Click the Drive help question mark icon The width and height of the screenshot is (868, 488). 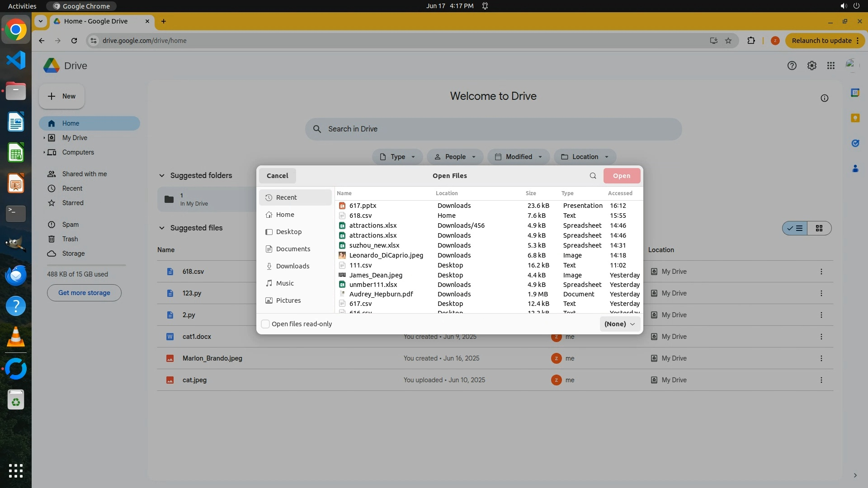(x=792, y=66)
